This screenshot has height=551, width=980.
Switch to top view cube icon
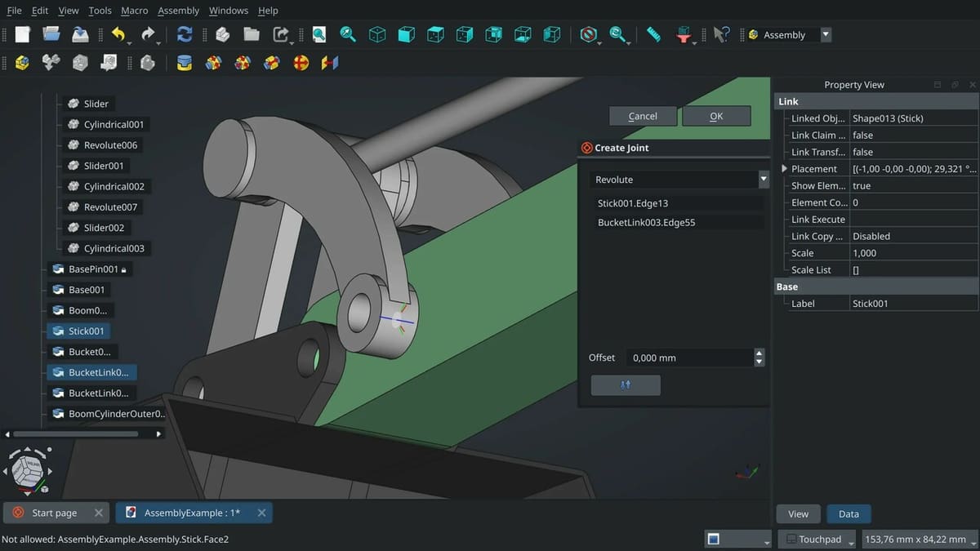(435, 34)
